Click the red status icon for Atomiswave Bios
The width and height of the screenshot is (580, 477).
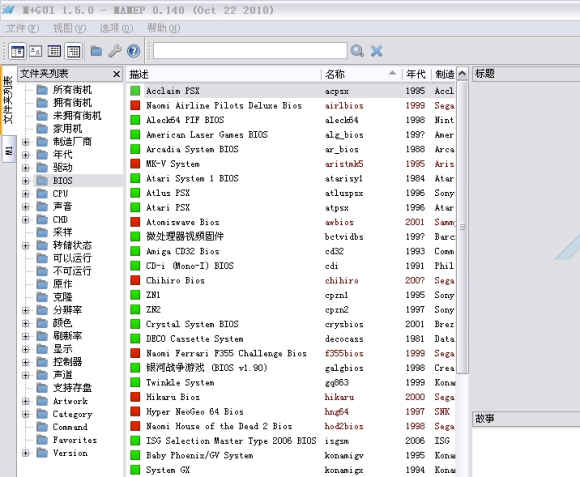point(135,222)
